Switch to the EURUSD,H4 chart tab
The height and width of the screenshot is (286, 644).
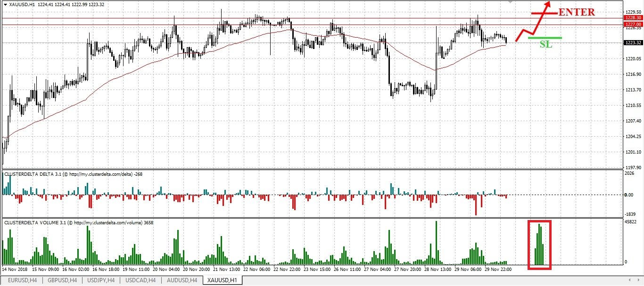(x=22, y=280)
